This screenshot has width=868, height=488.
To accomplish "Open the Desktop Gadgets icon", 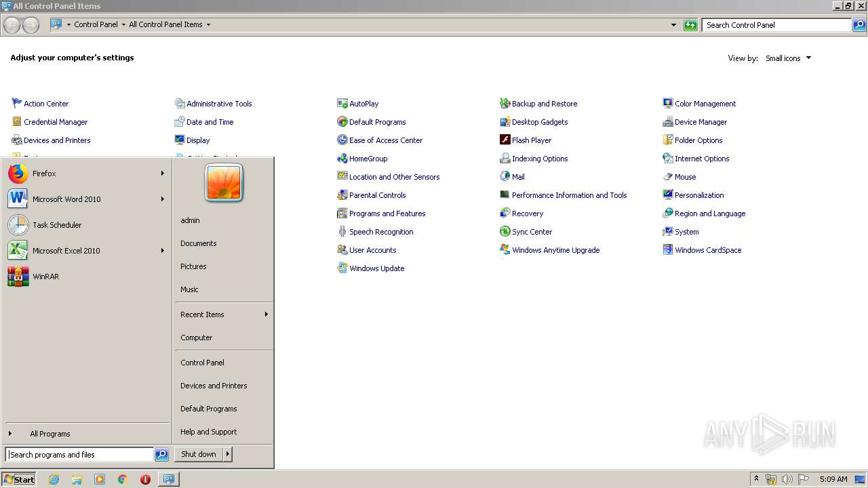I will [x=505, y=122].
